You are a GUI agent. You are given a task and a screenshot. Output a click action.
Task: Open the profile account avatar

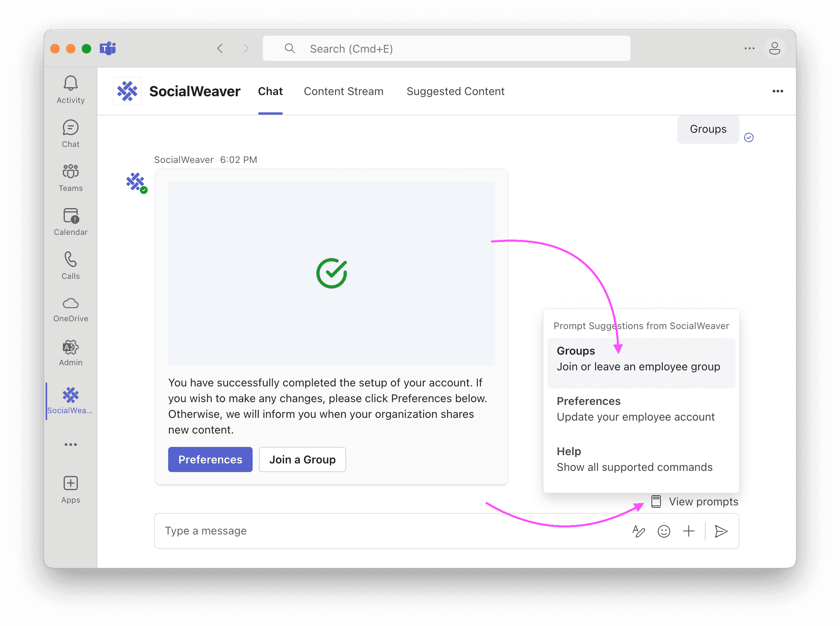pyautogui.click(x=775, y=48)
